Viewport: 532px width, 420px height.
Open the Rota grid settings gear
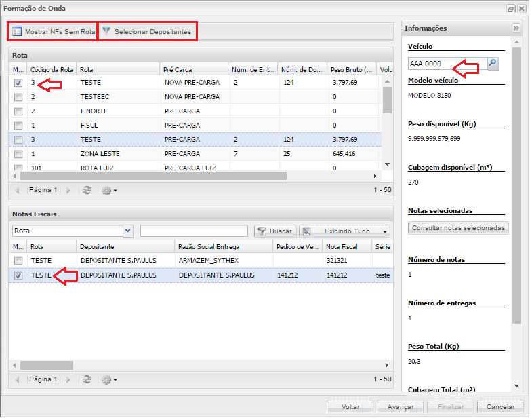click(109, 191)
